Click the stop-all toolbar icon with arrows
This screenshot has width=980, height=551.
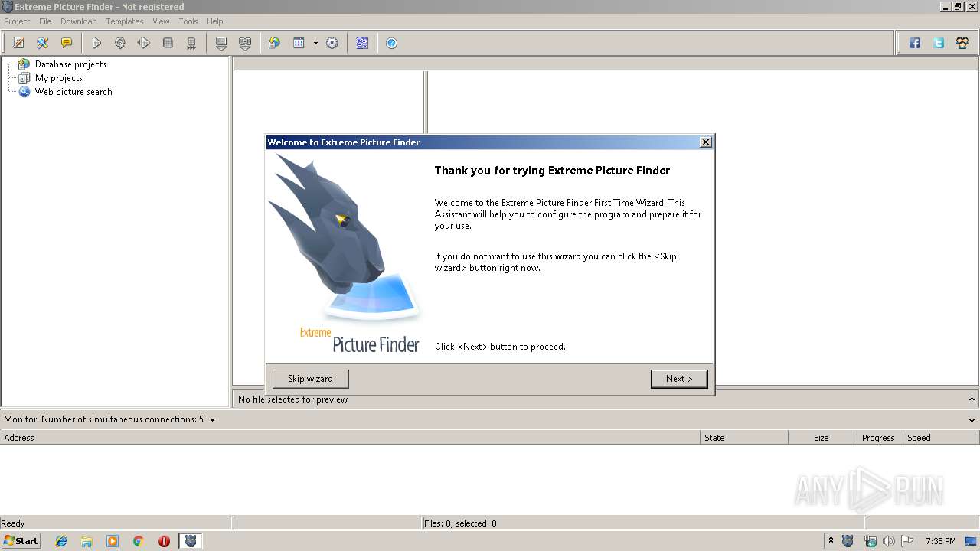191,44
